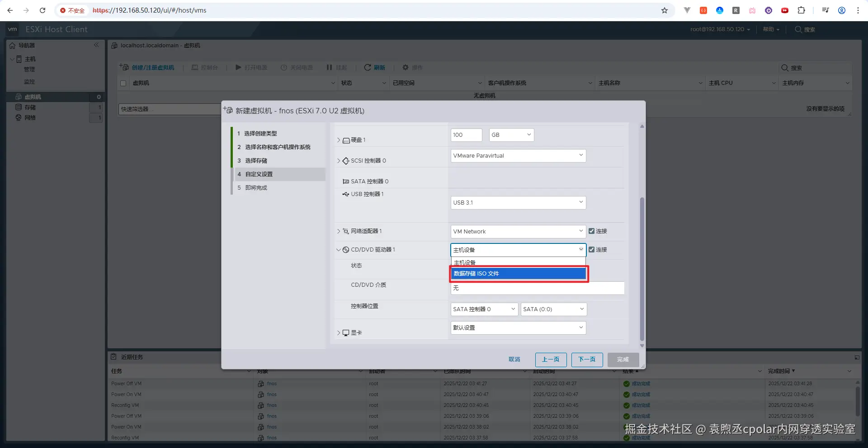This screenshot has width=868, height=448.
Task: Click the previous page button
Action: point(551,359)
